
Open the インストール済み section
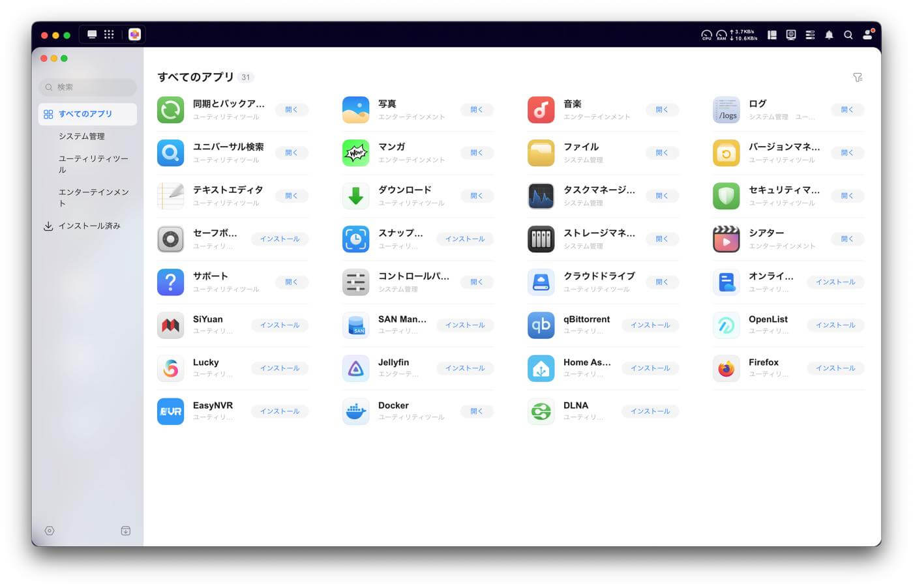pyautogui.click(x=89, y=226)
